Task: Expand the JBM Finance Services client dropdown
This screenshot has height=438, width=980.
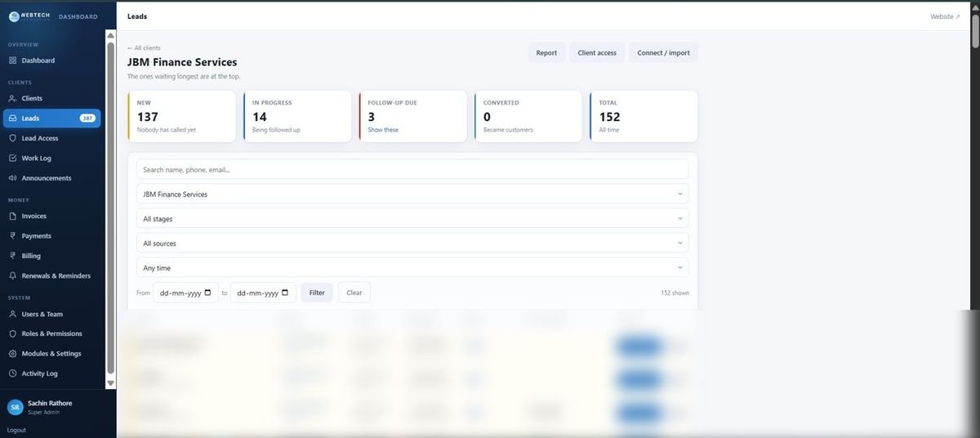Action: pyautogui.click(x=412, y=194)
